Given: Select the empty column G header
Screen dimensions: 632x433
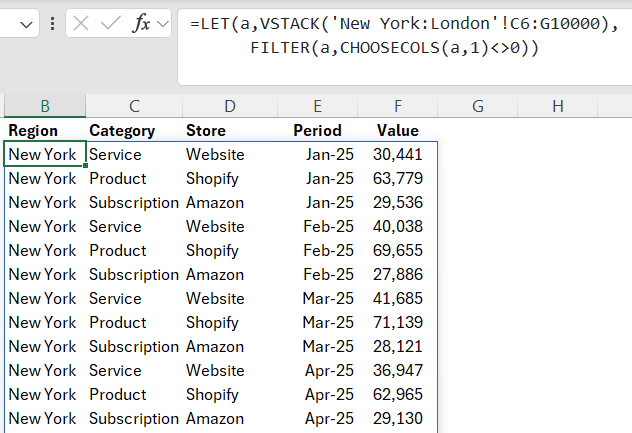Looking at the screenshot, I should [477, 106].
